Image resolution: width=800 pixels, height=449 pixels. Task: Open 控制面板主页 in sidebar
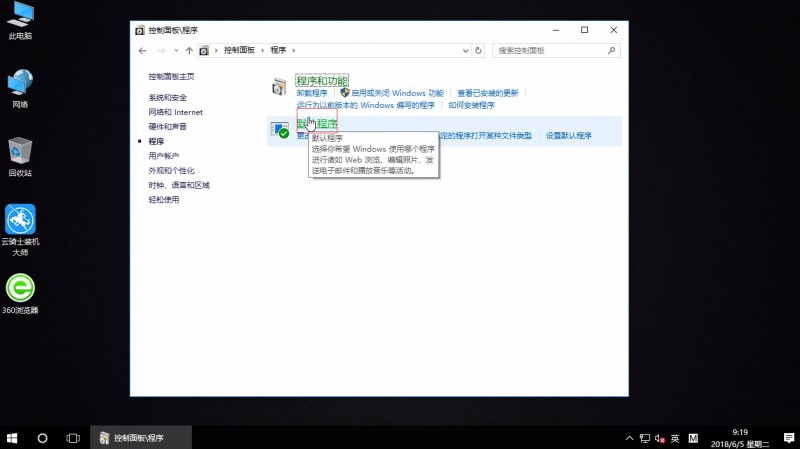pos(171,77)
